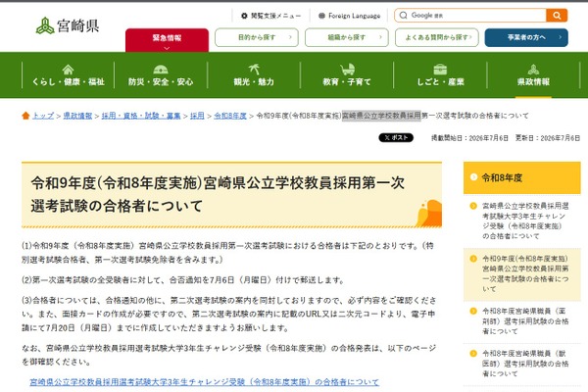The width and height of the screenshot is (588, 392).
Task: Click the Foreign Language text link
Action: point(354,16)
